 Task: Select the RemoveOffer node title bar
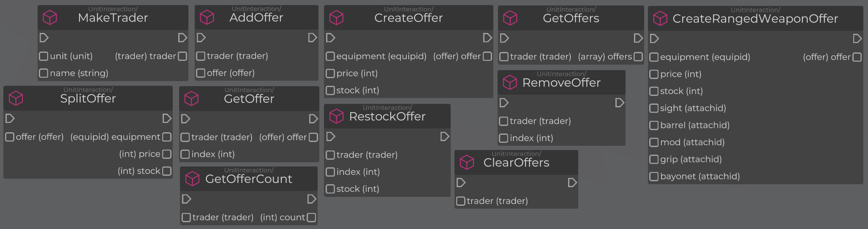pos(561,82)
